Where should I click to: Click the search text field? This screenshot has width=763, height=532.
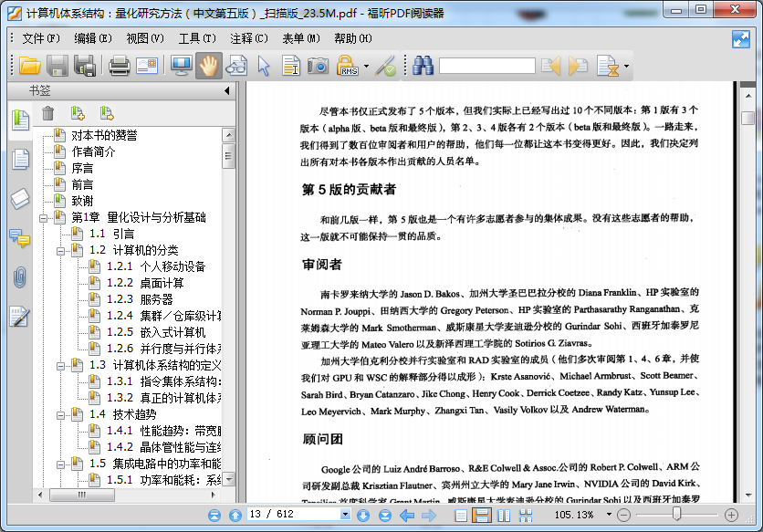487,66
